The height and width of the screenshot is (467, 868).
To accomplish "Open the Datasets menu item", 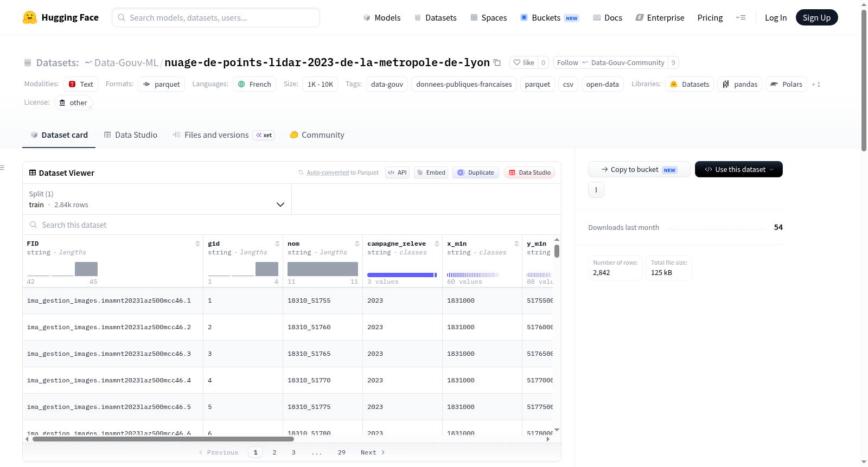I will tap(435, 17).
